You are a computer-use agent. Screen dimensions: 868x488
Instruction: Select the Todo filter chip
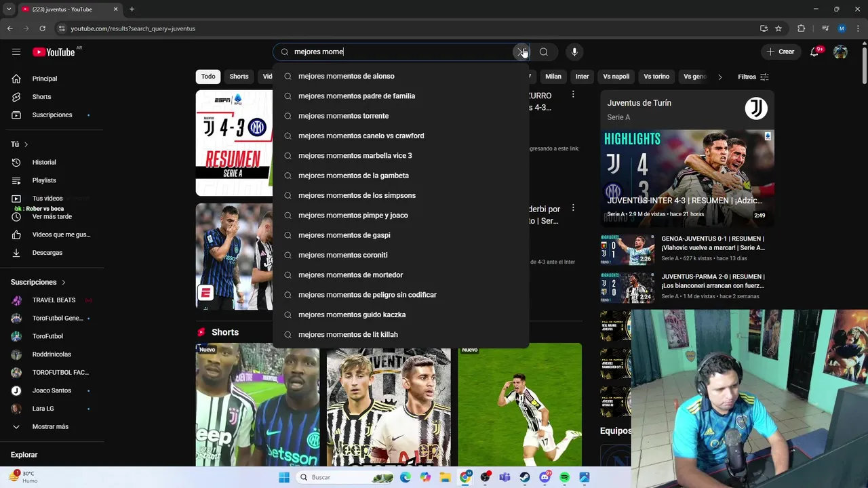coord(208,77)
